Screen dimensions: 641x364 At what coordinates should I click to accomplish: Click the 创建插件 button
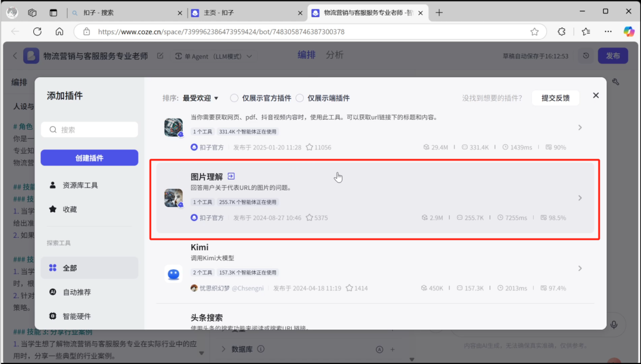click(89, 158)
